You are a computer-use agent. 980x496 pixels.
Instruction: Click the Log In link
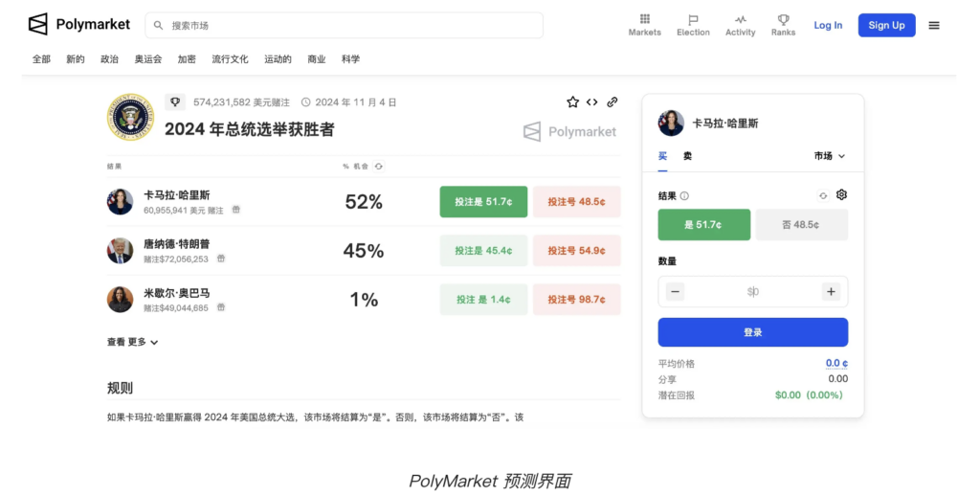(828, 26)
